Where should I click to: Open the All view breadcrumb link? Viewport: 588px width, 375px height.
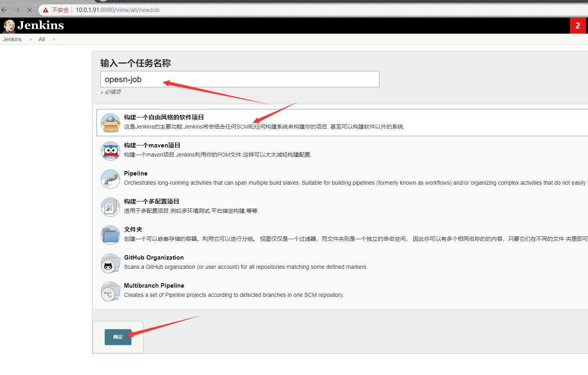tap(42, 39)
